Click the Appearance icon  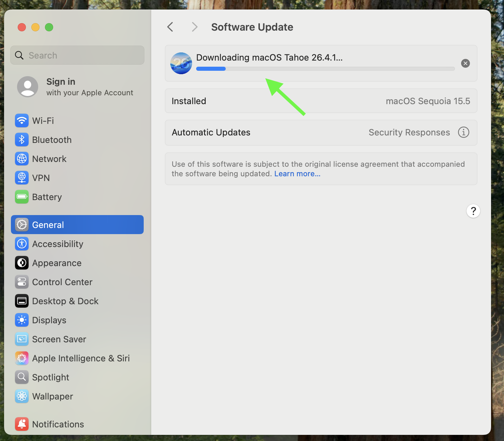22,263
